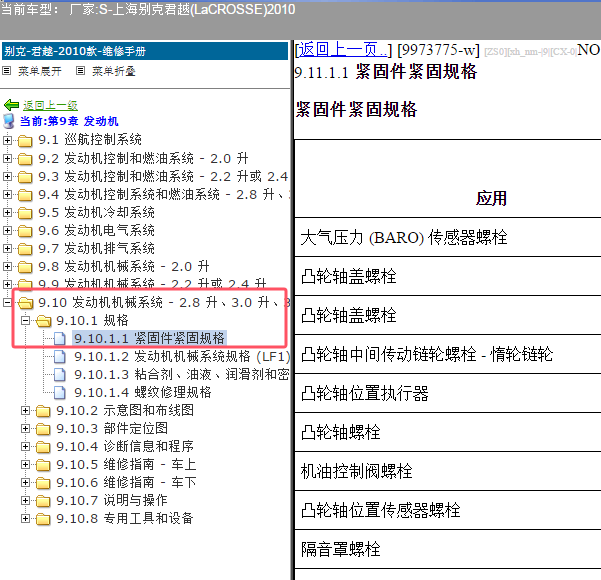The image size is (601, 580).
Task: Click 别克-君越-2010款-维修手册 title bar
Action: pyautogui.click(x=145, y=51)
